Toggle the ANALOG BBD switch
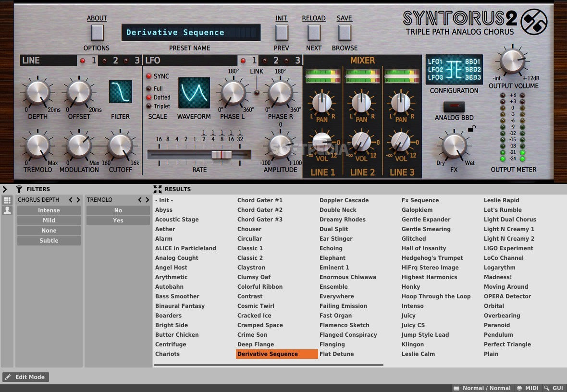 (x=454, y=107)
